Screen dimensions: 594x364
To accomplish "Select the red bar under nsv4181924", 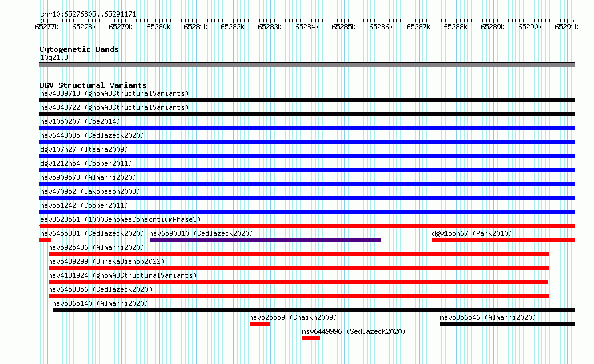I will (298, 282).
